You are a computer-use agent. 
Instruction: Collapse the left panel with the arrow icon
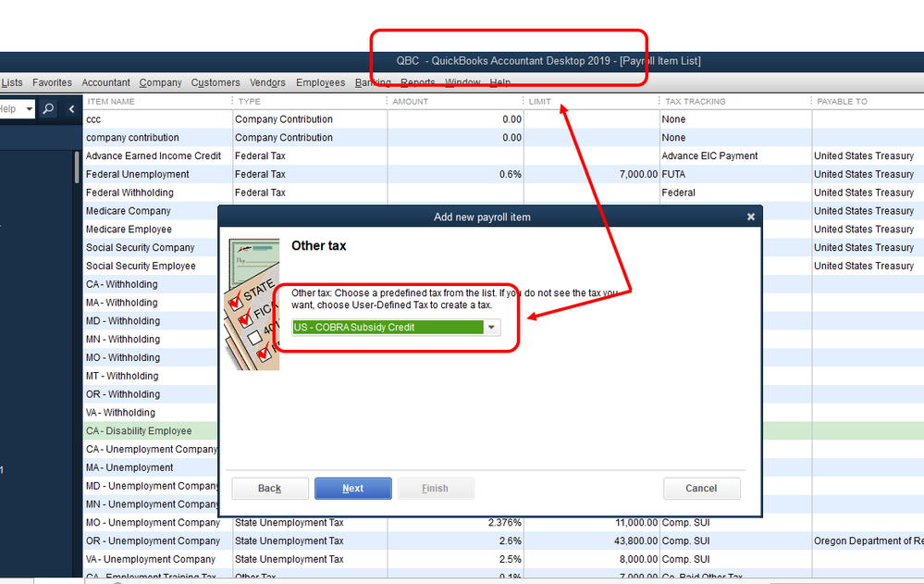[71, 108]
